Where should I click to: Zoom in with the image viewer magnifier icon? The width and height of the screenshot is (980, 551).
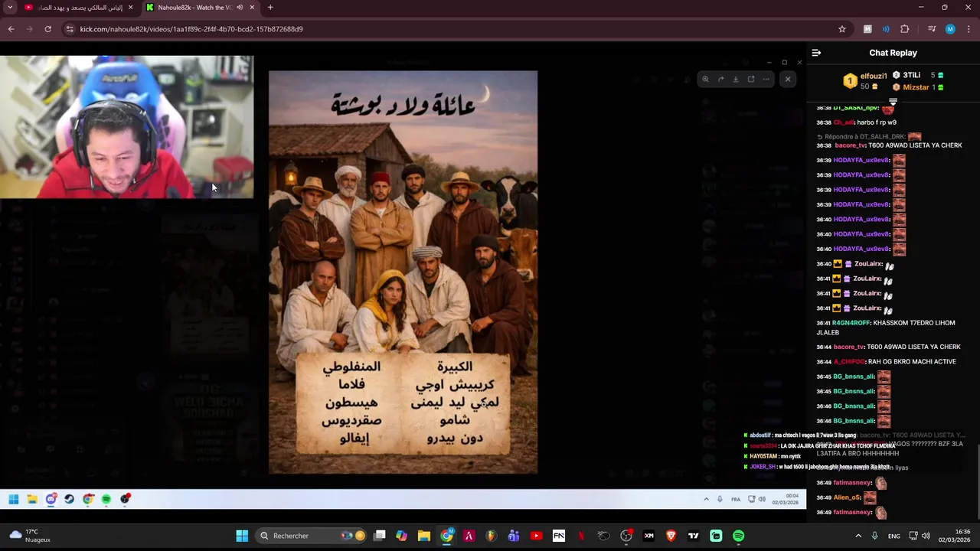[705, 79]
